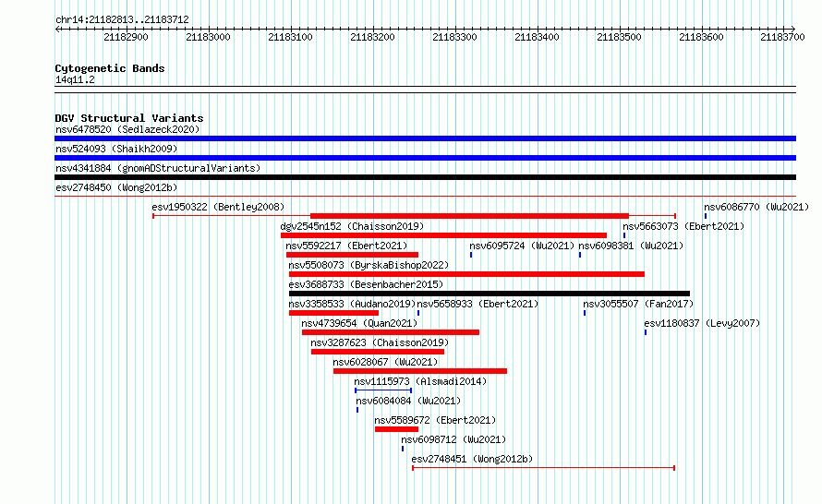Image resolution: width=822 pixels, height=504 pixels.
Task: Open nsv6086770 (Wu2021) label
Action: pyautogui.click(x=756, y=207)
